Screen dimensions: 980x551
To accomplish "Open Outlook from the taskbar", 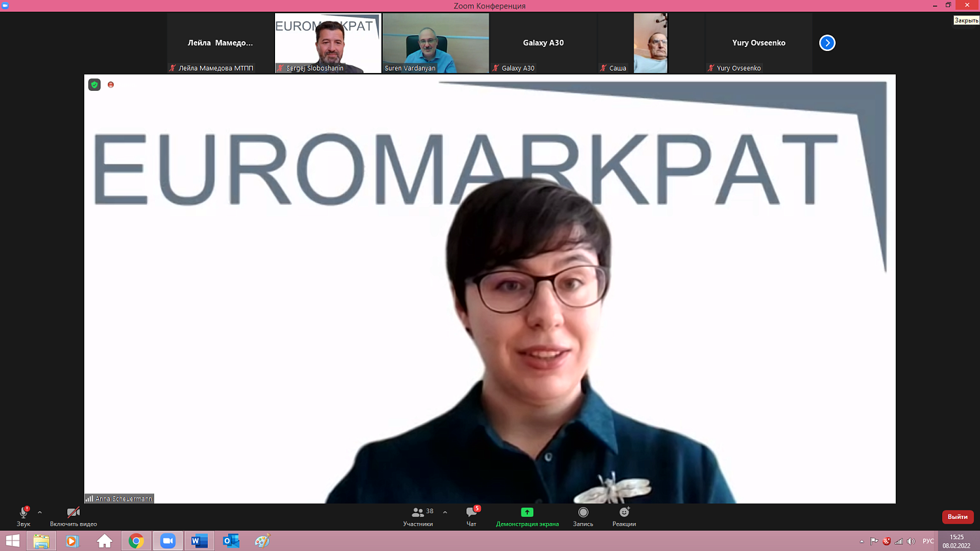I will 231,541.
